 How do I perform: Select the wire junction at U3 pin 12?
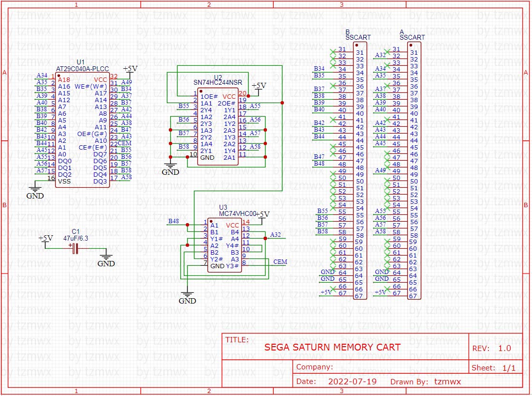(266, 238)
